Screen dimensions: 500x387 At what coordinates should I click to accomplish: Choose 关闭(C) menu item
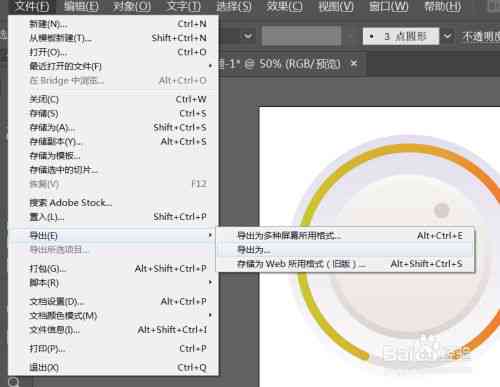113,99
